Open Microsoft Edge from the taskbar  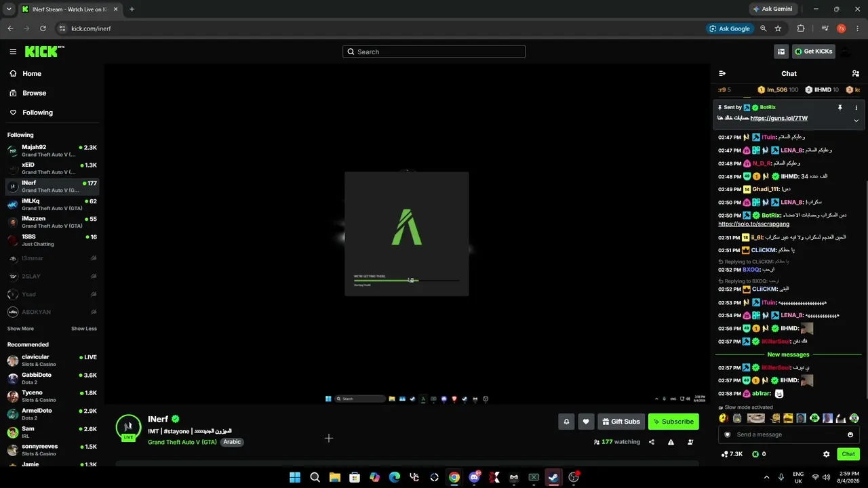395,477
